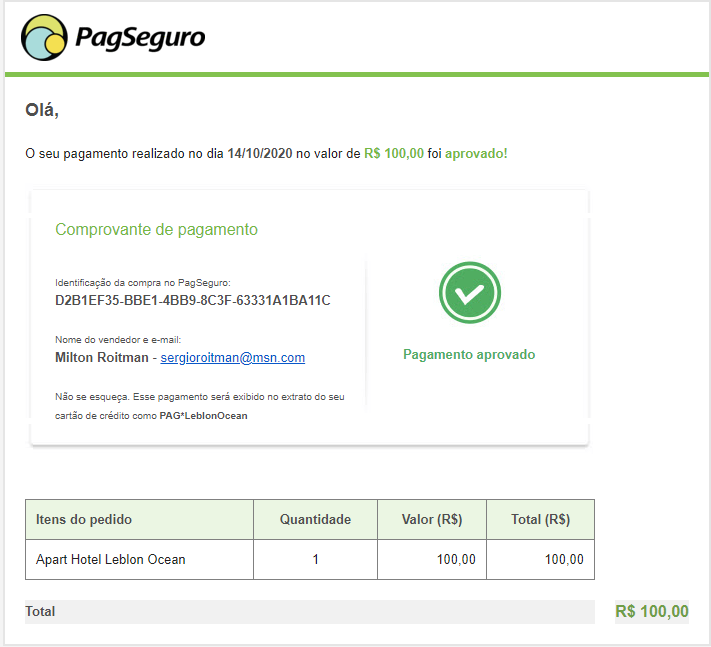Click the seller name Milton Roitman
This screenshot has height=647, width=711.
(102, 358)
